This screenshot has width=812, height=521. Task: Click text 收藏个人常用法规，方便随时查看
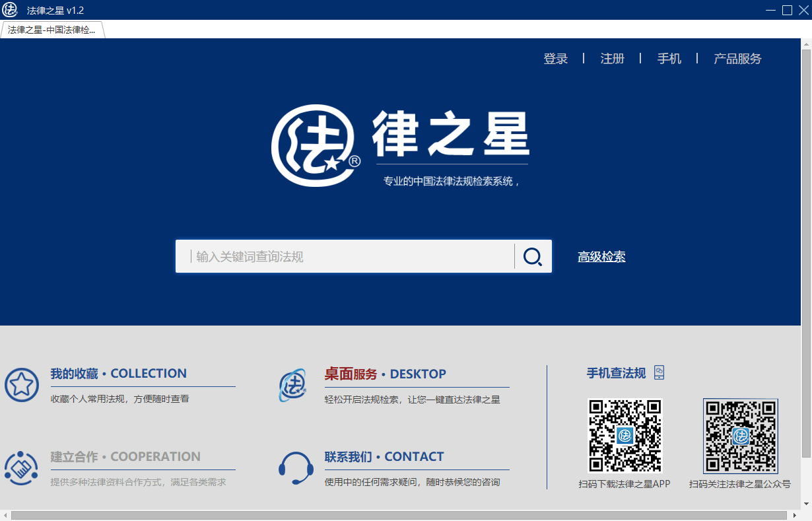click(x=120, y=399)
